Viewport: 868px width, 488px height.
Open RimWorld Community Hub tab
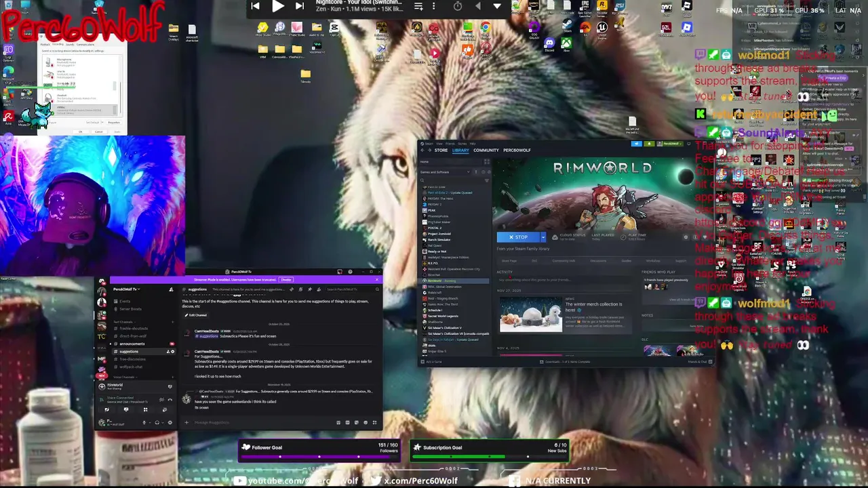563,260
